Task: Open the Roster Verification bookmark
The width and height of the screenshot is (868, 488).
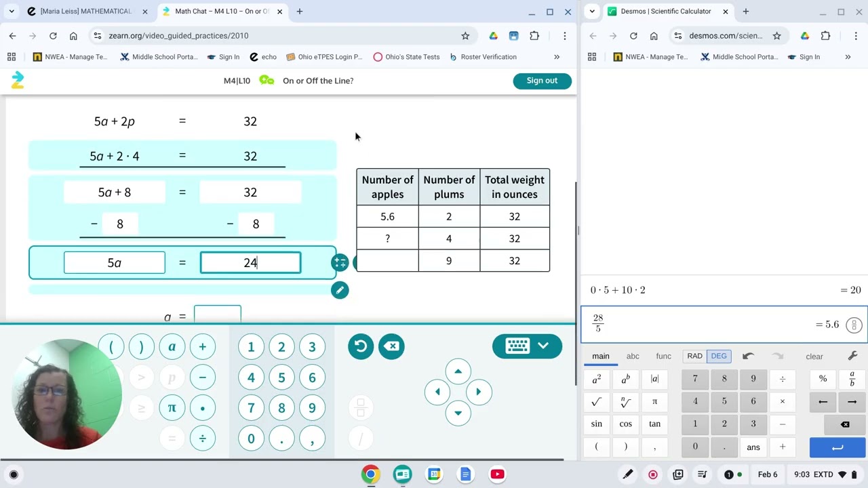Action: click(483, 57)
